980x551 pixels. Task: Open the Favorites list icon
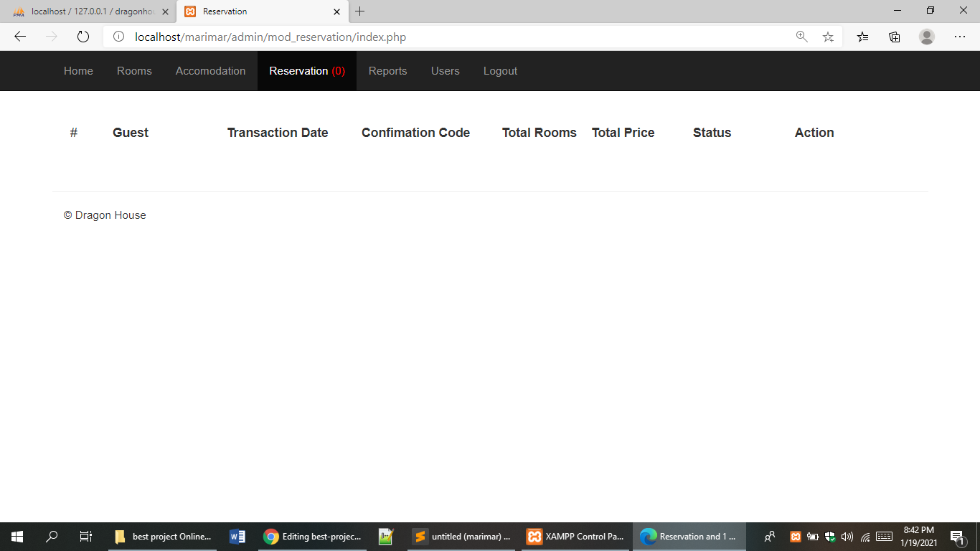[862, 37]
